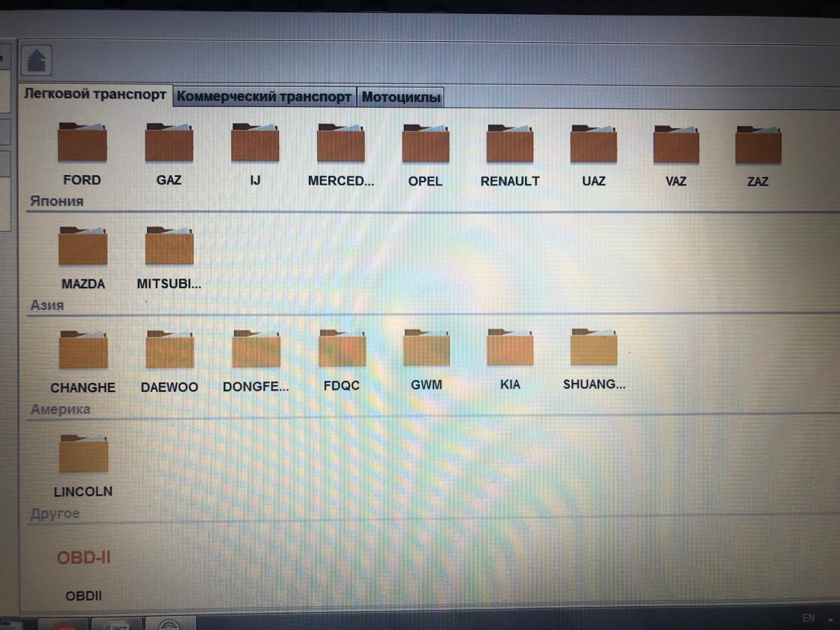Open the FORD folder
840x630 pixels.
click(x=83, y=143)
